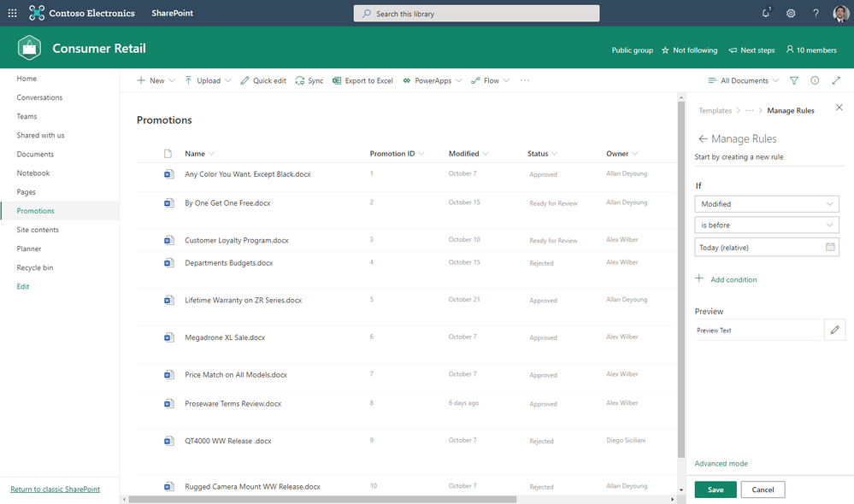The height and width of the screenshot is (504, 854).
Task: Click the Consumer Retail site logo
Action: point(29,48)
